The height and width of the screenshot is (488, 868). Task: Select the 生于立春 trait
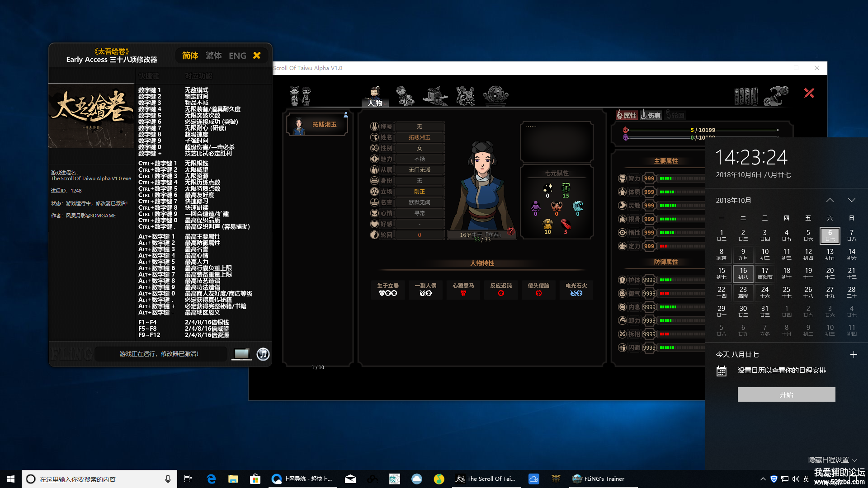click(388, 289)
